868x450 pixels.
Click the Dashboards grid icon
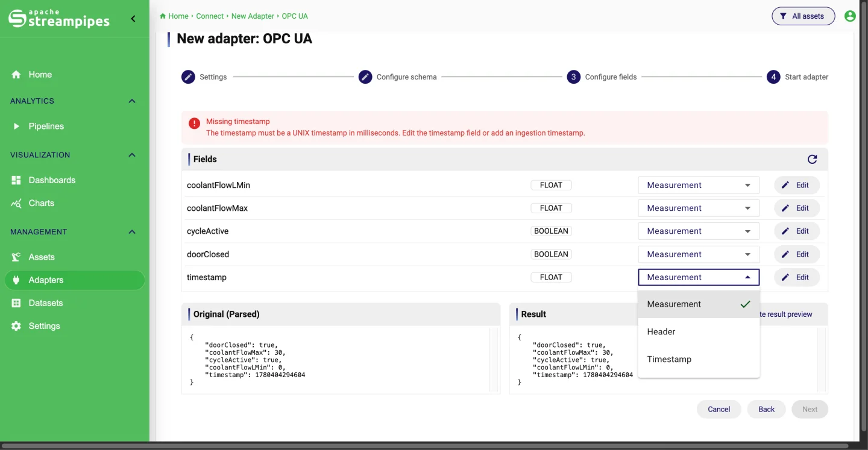[x=16, y=180]
